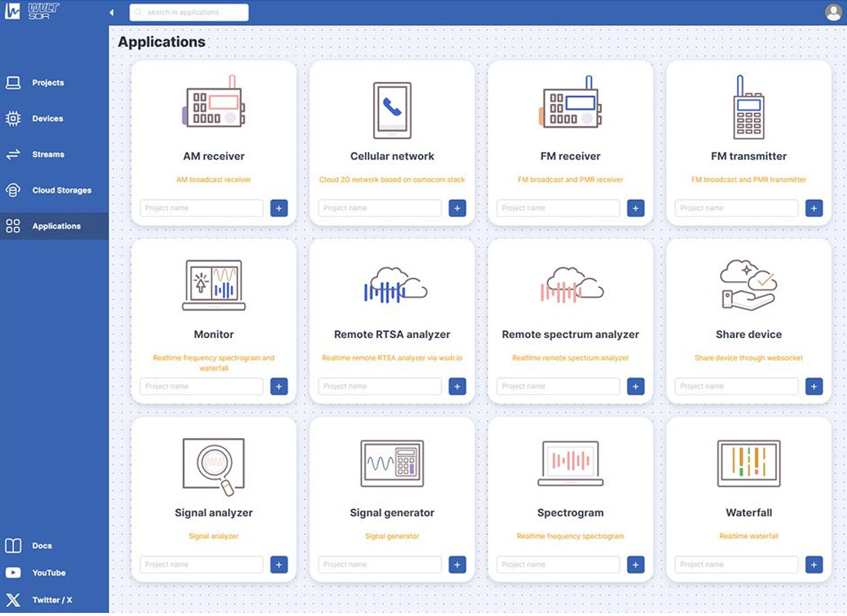Open Projects in the sidebar
This screenshot has height=616, width=847.
tap(48, 82)
